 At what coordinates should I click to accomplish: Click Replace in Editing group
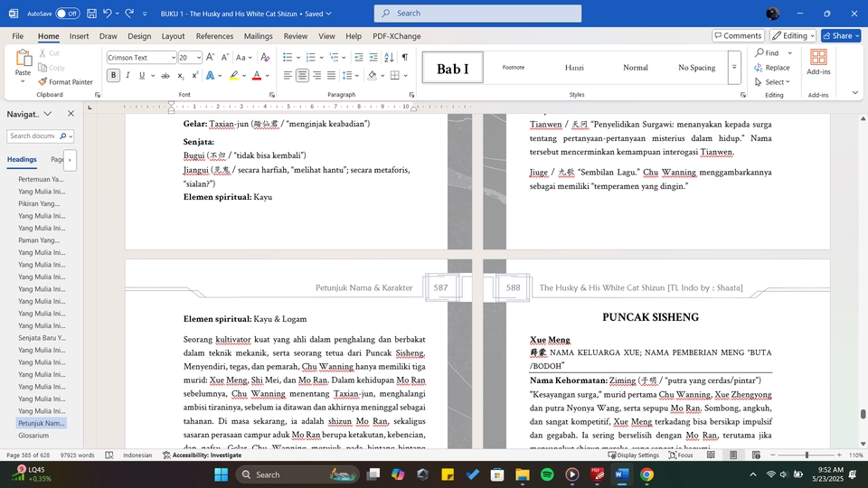click(x=771, y=68)
